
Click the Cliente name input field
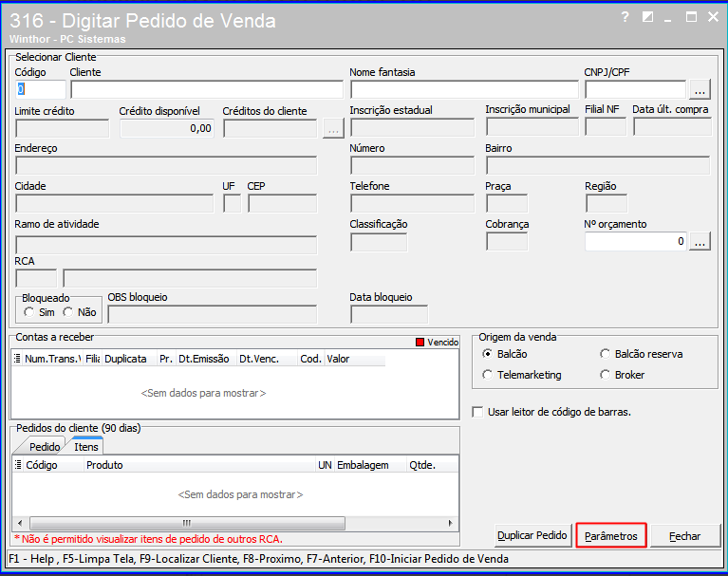pos(207,89)
